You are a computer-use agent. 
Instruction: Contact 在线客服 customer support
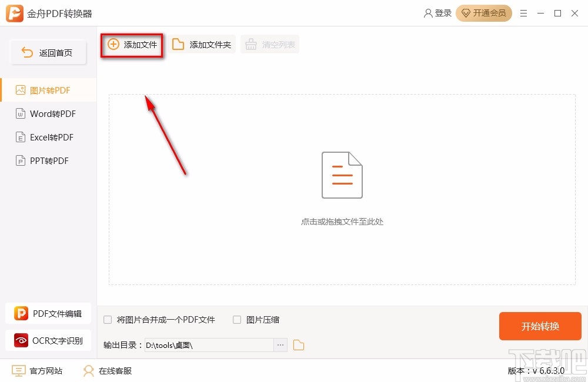coord(106,371)
